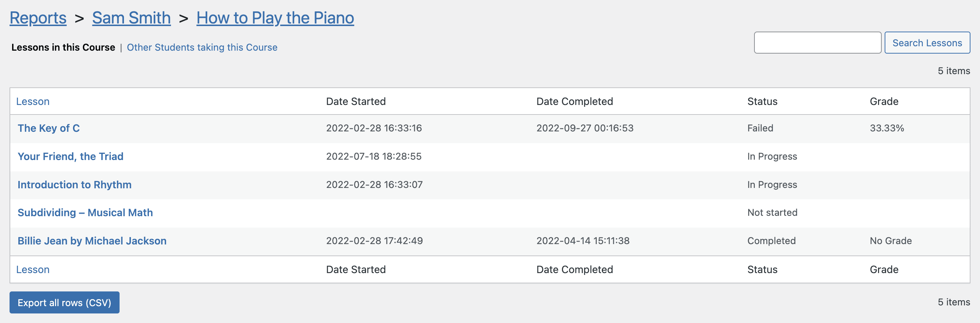Viewport: 980px width, 323px height.
Task: Select the 33.33% grade cell
Action: [x=887, y=128]
